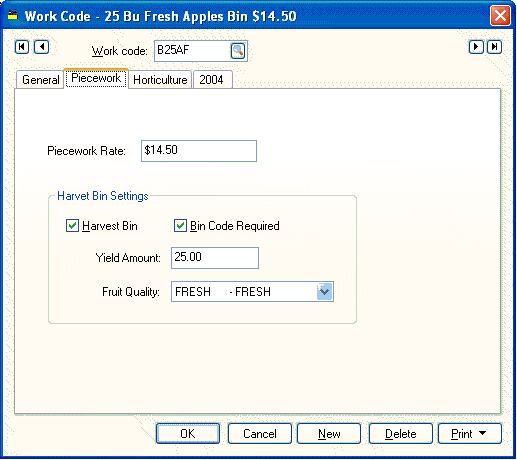
Task: Go to the first work code record
Action: click(x=22, y=47)
